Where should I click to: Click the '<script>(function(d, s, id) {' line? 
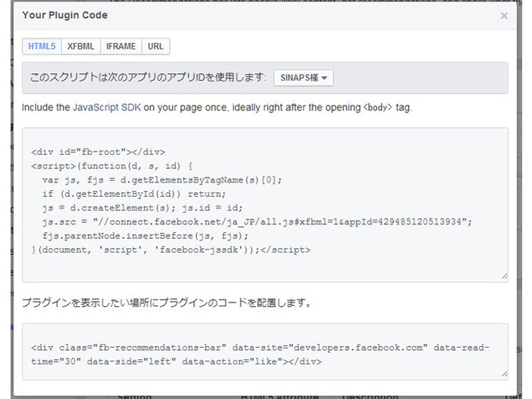point(112,166)
